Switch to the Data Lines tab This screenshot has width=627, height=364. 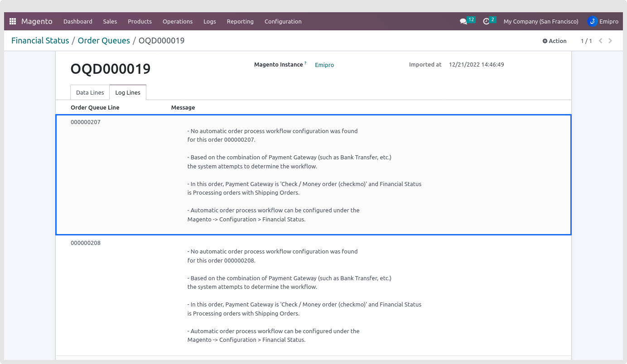pos(90,92)
